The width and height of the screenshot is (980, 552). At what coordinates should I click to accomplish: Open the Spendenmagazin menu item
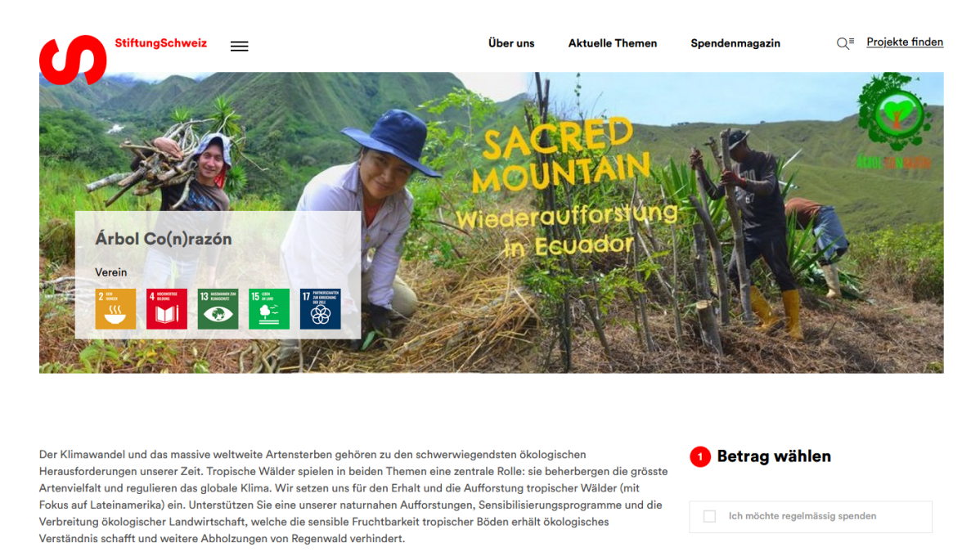735,43
